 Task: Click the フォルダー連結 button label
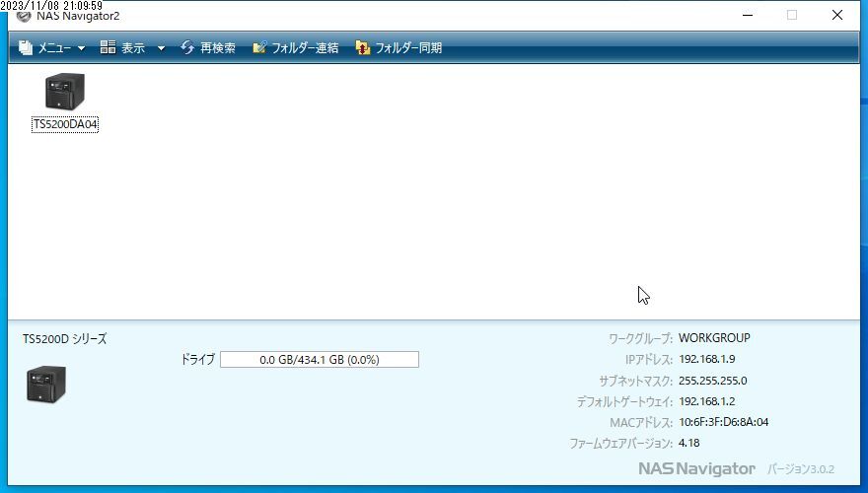(x=305, y=48)
